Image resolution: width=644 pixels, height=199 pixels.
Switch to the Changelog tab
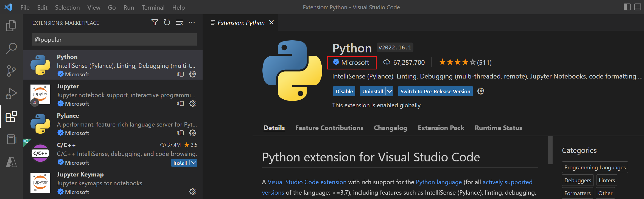(x=390, y=128)
